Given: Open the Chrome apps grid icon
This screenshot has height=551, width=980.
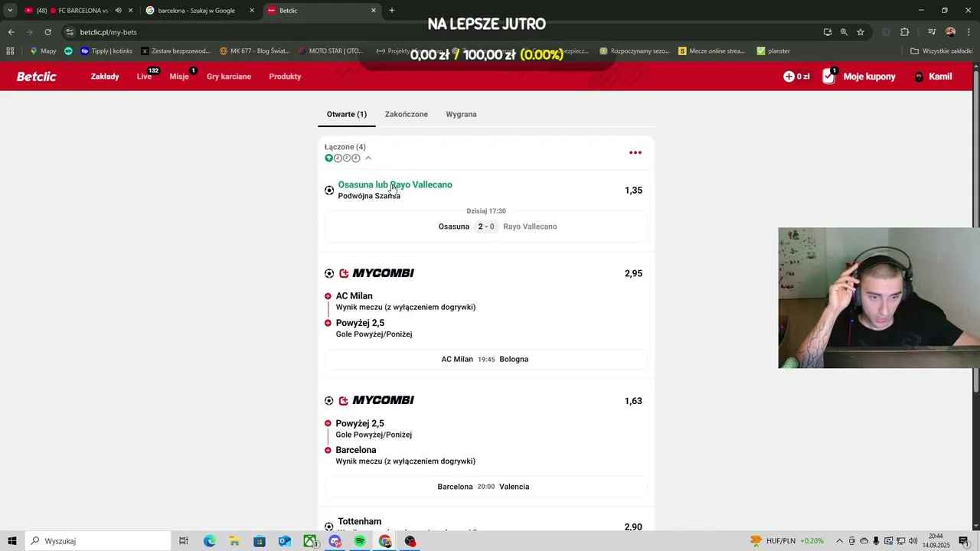Looking at the screenshot, I should click(x=10, y=51).
